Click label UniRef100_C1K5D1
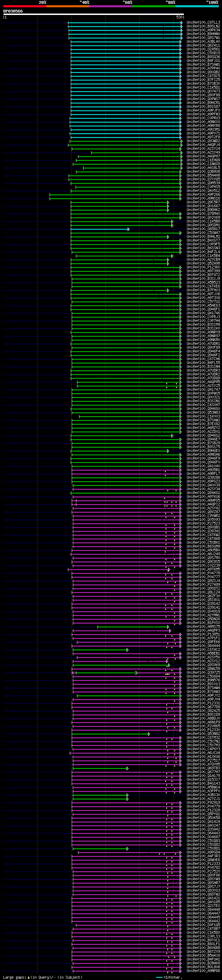This screenshot has width=222, height=980. pos(203,88)
